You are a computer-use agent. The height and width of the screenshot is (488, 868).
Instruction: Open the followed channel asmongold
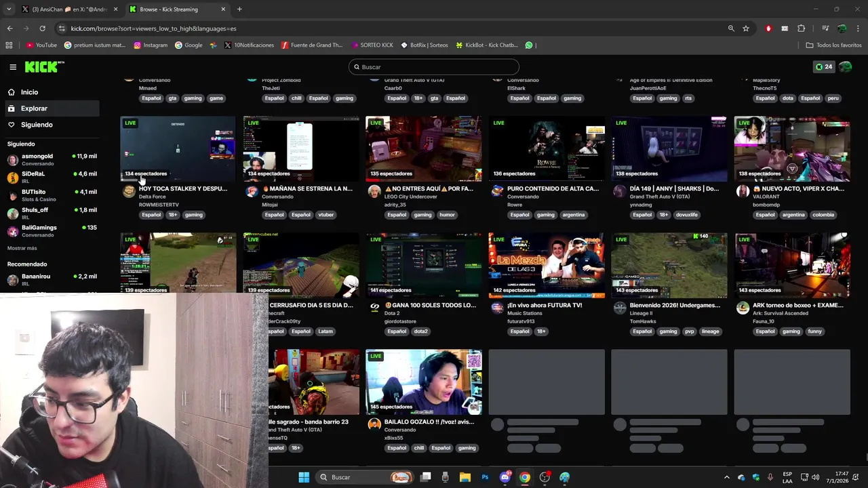pos(52,159)
